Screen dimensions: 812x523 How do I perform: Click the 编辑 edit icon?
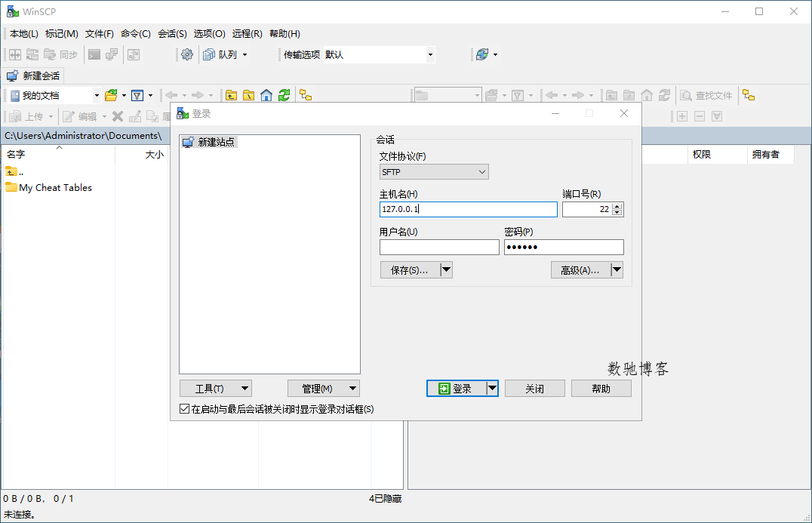[x=69, y=116]
